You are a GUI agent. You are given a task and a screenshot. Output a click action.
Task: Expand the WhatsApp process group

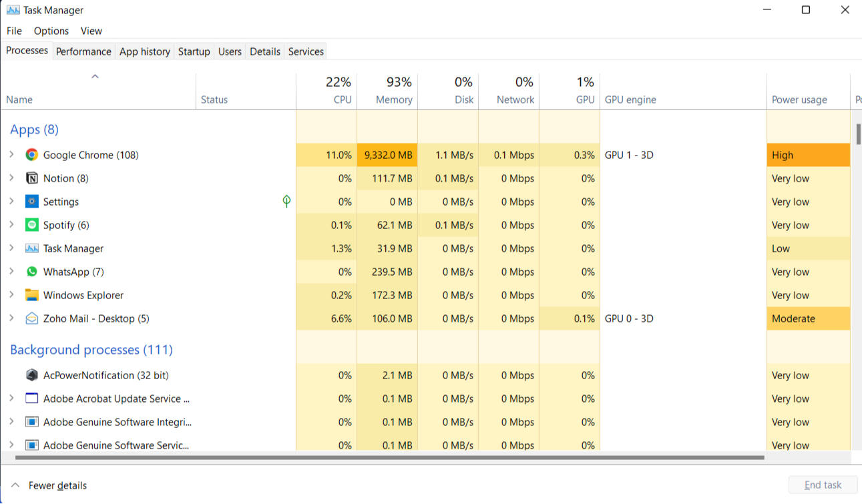[11, 272]
